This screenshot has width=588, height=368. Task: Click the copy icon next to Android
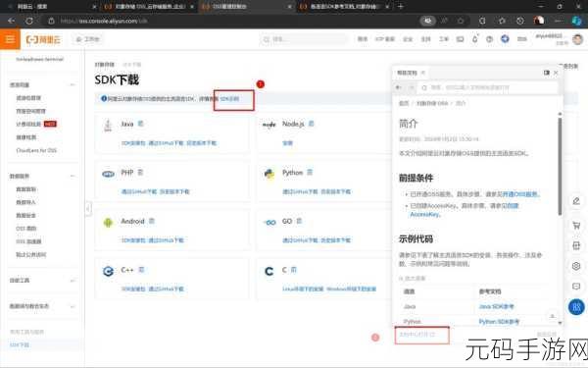click(152, 221)
